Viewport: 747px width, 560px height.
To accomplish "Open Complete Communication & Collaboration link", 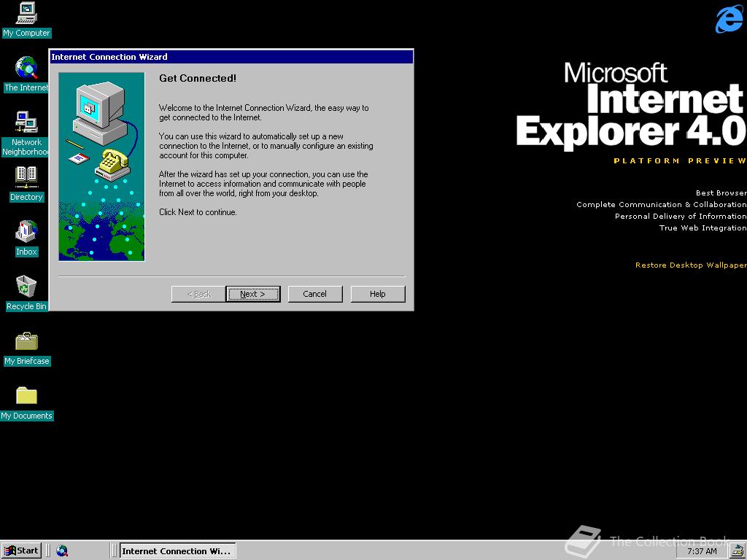I will tap(661, 204).
